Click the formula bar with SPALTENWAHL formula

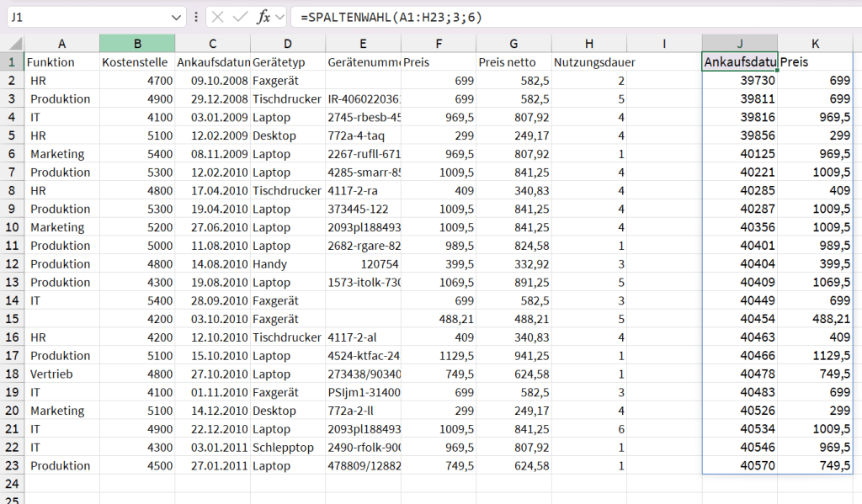point(572,17)
